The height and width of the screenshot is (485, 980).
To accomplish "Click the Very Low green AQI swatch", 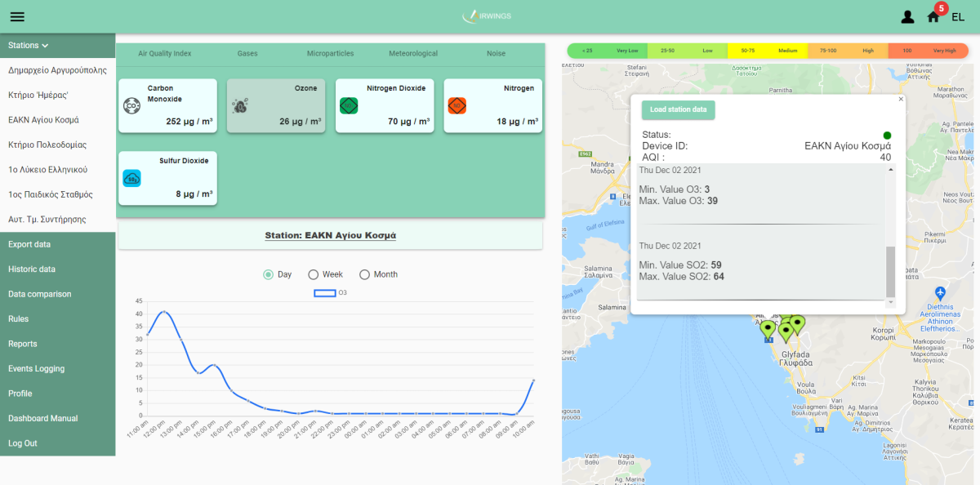I will (x=607, y=51).
